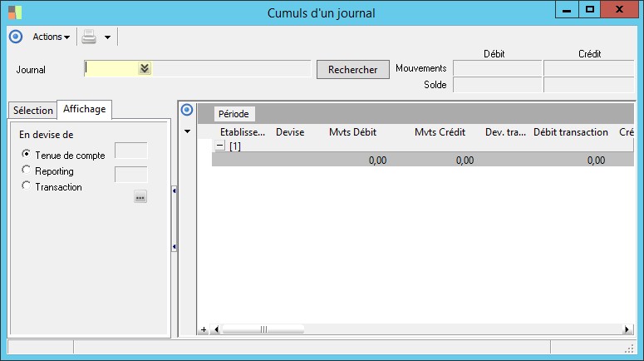The width and height of the screenshot is (644, 361).
Task: Click the Journal input field
Action: click(111, 68)
